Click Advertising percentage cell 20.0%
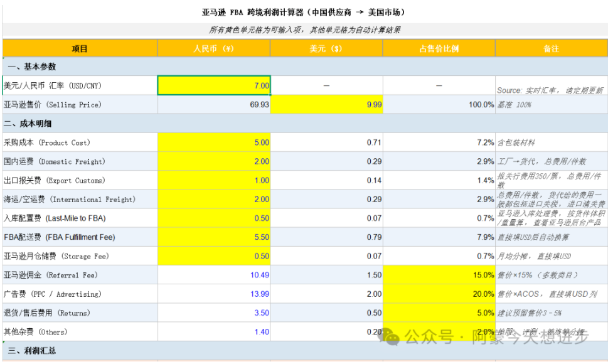This screenshot has width=608, height=364. tap(439, 294)
